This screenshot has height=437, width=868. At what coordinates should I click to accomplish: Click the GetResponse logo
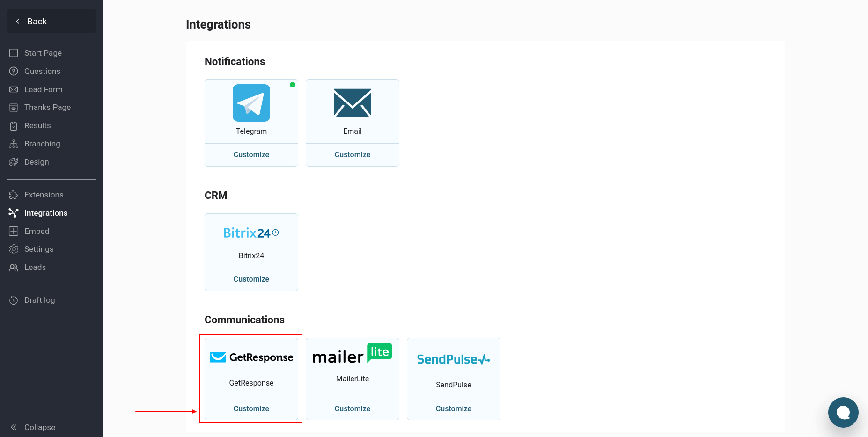tap(251, 357)
